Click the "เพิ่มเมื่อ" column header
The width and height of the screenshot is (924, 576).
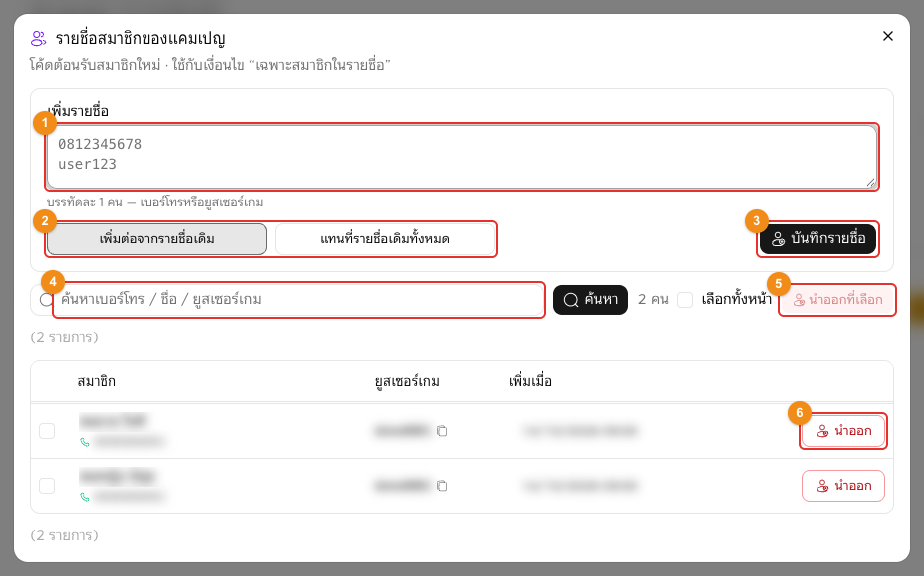(x=530, y=381)
